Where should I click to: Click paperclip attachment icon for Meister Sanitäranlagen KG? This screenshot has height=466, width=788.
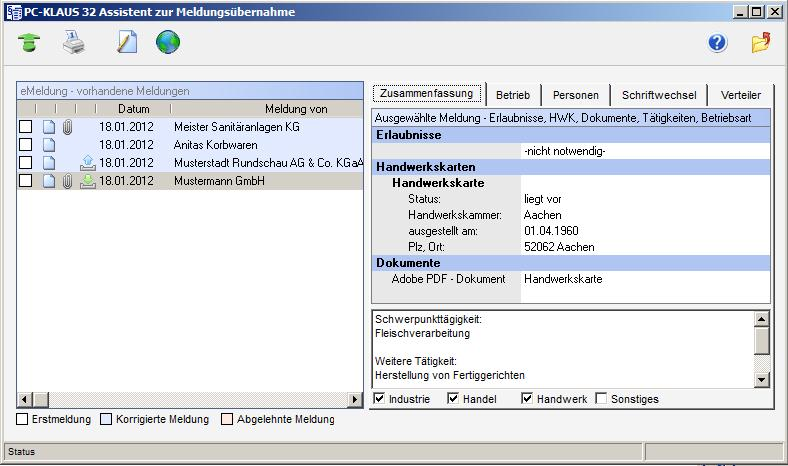point(67,127)
